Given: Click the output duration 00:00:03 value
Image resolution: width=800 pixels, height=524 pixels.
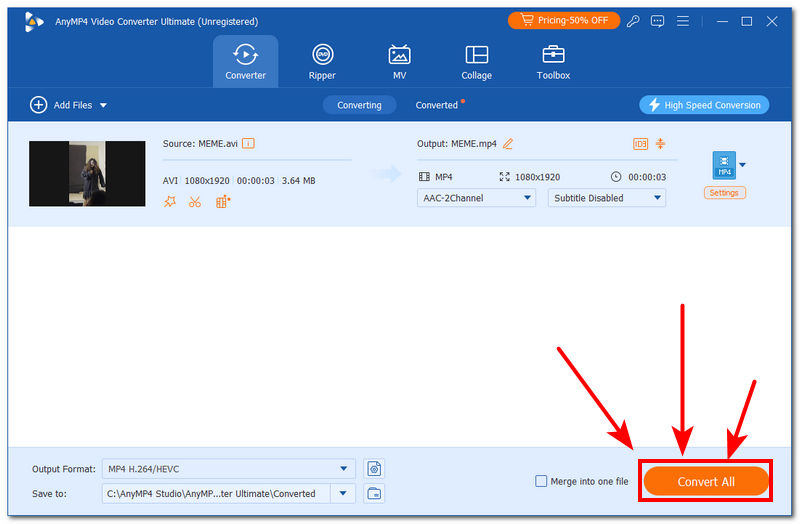Looking at the screenshot, I should [x=647, y=177].
